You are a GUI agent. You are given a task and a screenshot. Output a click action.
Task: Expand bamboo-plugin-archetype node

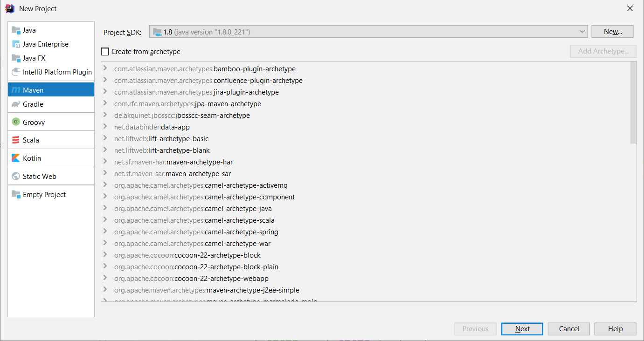click(105, 68)
